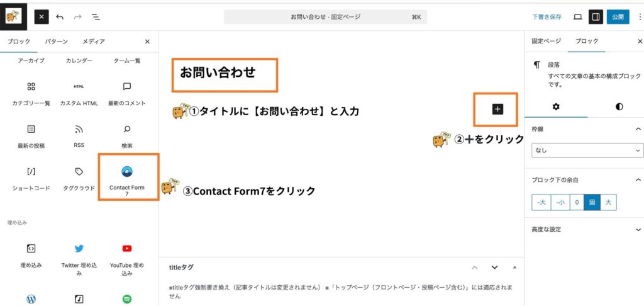The width and height of the screenshot is (644, 306).
Task: Click the Contact Form 7 block icon
Action: pos(126,172)
